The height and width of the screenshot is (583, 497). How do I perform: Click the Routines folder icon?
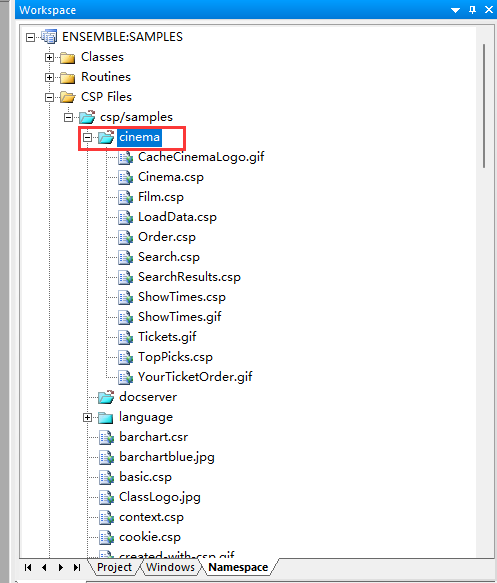tap(68, 77)
